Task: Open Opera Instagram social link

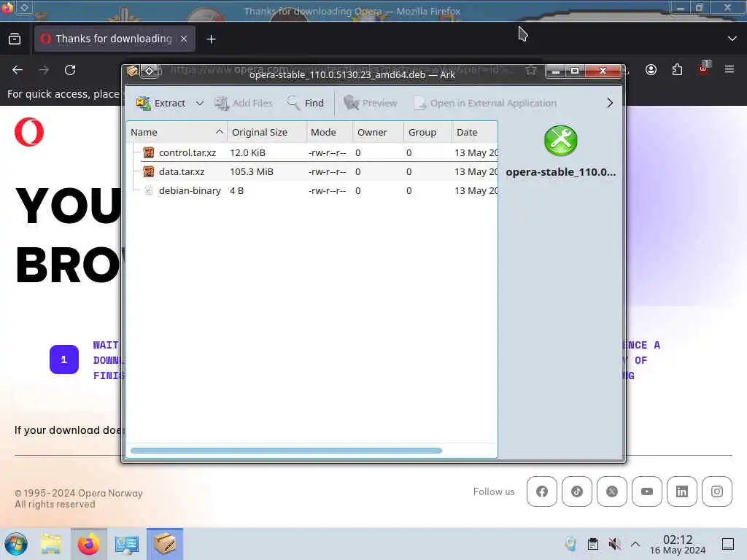Action: point(717,491)
